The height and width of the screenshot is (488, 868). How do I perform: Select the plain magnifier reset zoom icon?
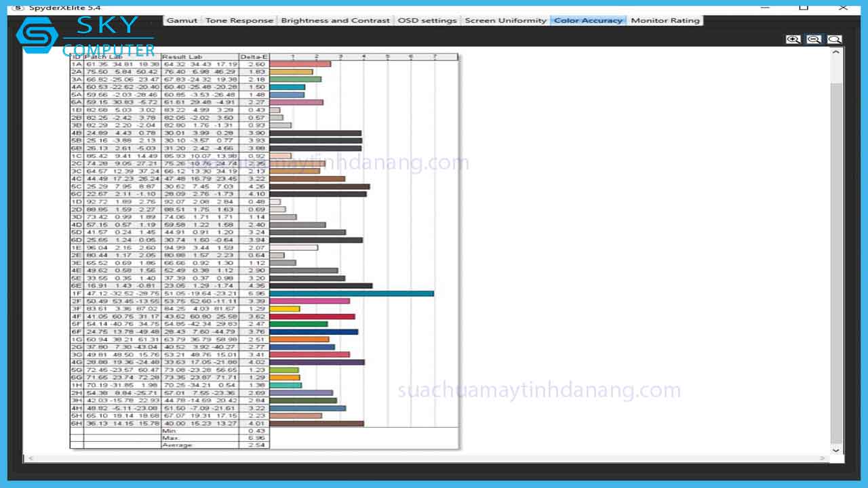835,39
